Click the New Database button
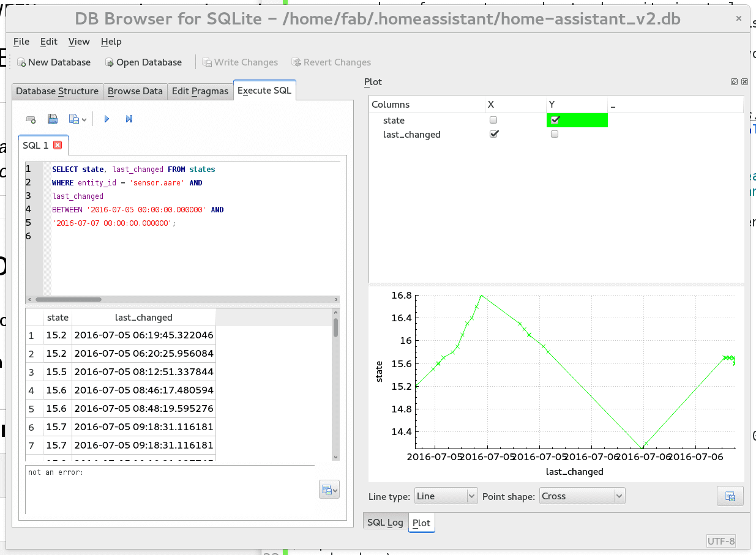 (53, 62)
